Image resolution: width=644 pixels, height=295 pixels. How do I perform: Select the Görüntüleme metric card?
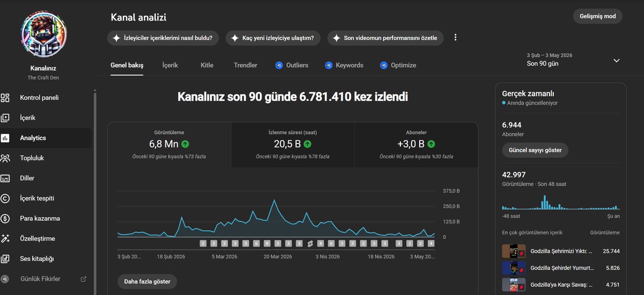pyautogui.click(x=169, y=145)
